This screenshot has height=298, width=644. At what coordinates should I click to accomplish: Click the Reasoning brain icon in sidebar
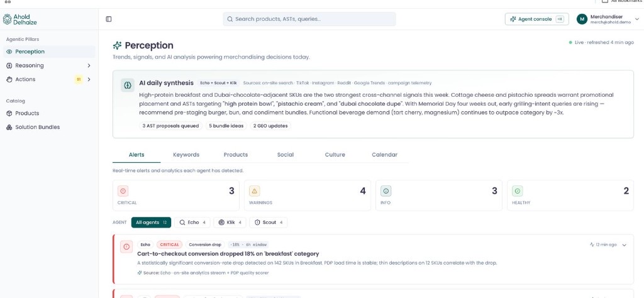coord(9,65)
